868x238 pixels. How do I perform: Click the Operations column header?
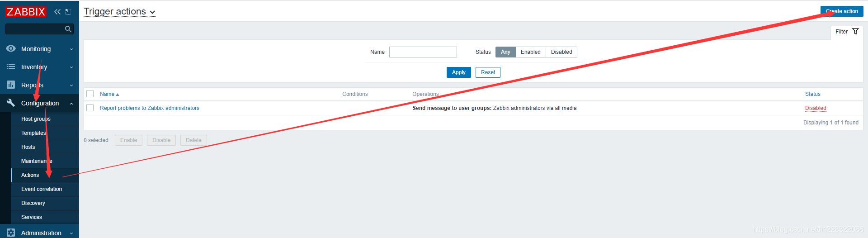pyautogui.click(x=425, y=94)
